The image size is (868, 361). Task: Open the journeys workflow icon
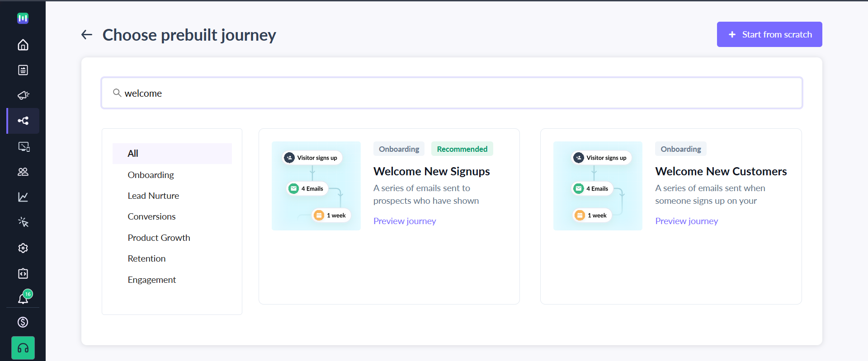[23, 121]
